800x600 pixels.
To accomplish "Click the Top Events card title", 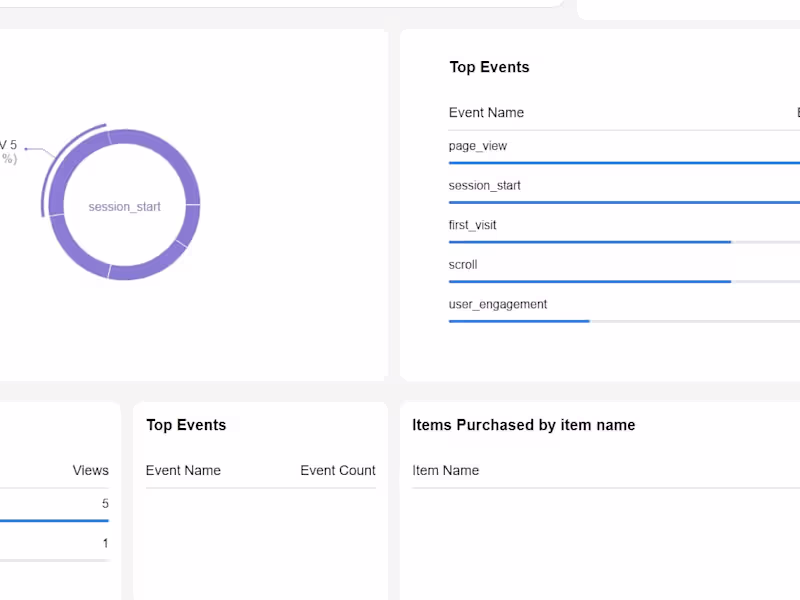I will point(489,67).
